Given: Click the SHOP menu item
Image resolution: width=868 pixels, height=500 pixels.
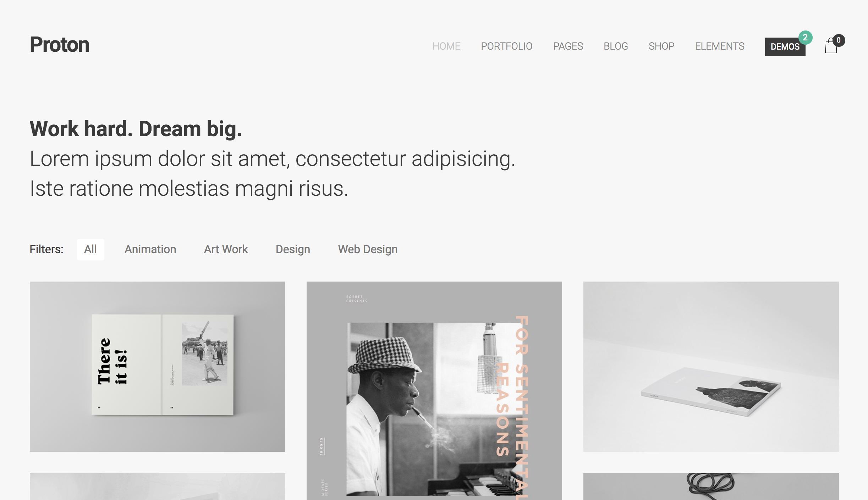Looking at the screenshot, I should (x=661, y=46).
